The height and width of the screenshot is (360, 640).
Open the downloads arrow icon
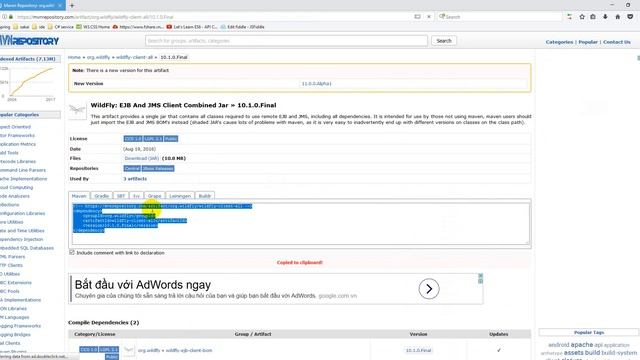[605, 17]
